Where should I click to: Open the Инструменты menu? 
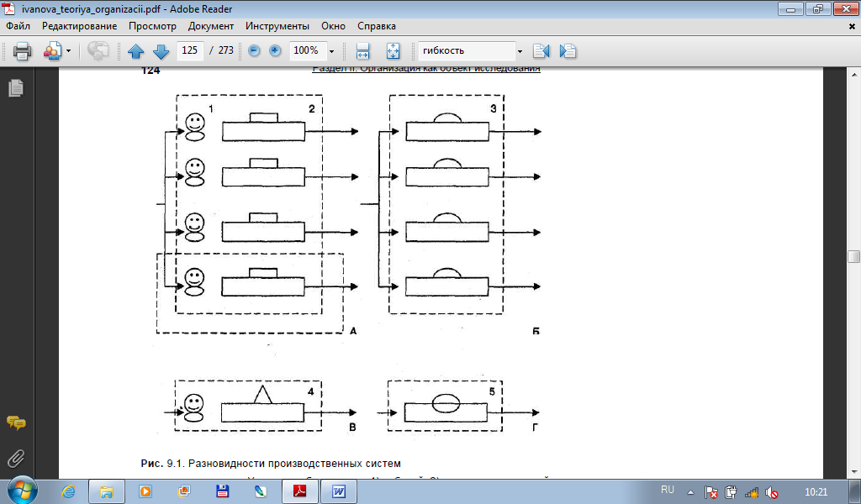[277, 26]
